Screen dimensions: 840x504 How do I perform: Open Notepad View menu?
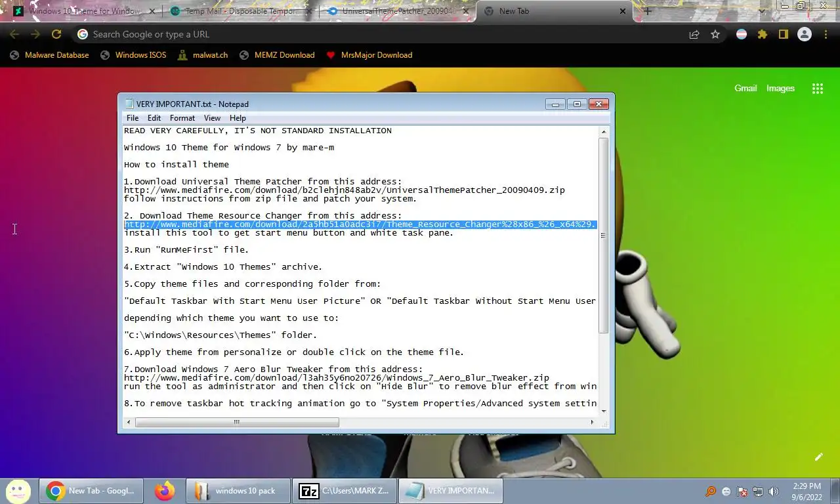tap(212, 118)
